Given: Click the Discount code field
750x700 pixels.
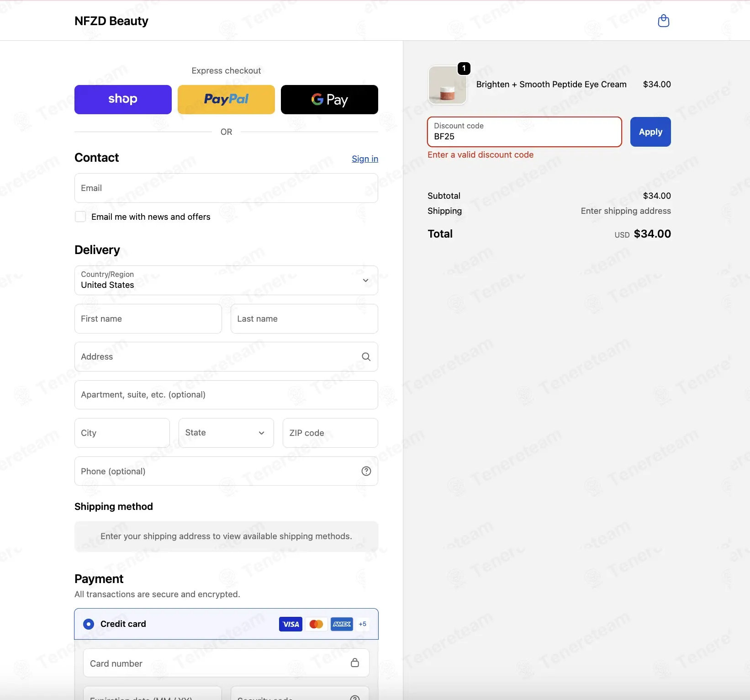Looking at the screenshot, I should (x=524, y=132).
